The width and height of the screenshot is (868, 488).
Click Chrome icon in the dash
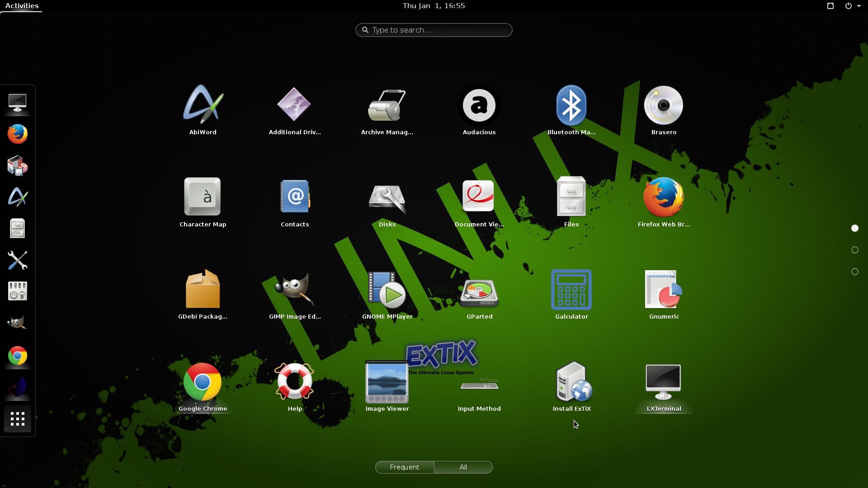(18, 356)
